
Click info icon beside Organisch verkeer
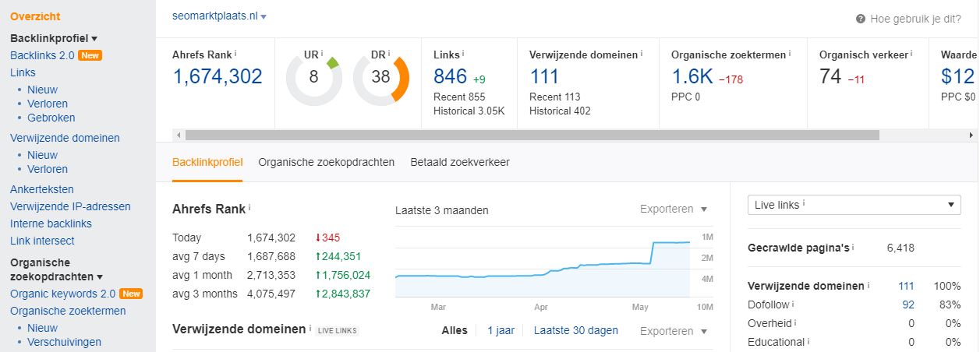[911, 54]
